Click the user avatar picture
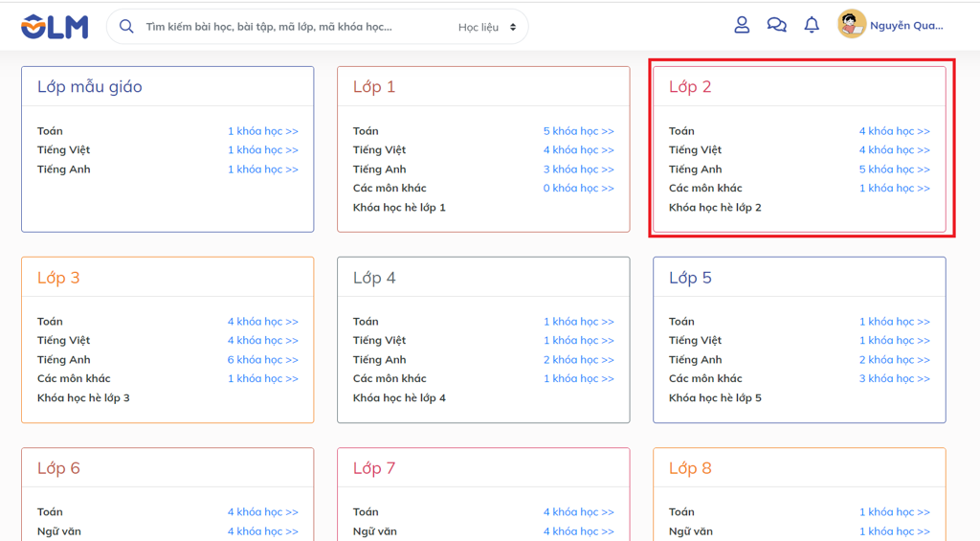The height and width of the screenshot is (541, 980). [x=851, y=25]
